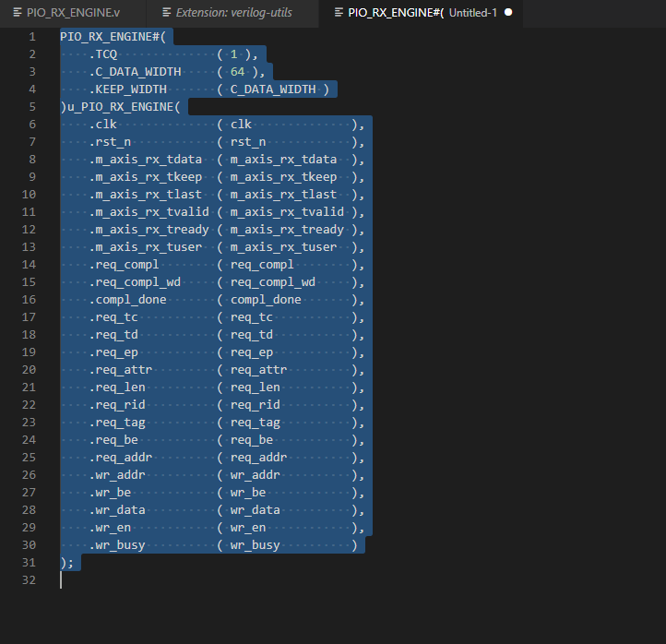Click the .req_tag port name
Image resolution: width=666 pixels, height=644 pixels.
click(117, 423)
